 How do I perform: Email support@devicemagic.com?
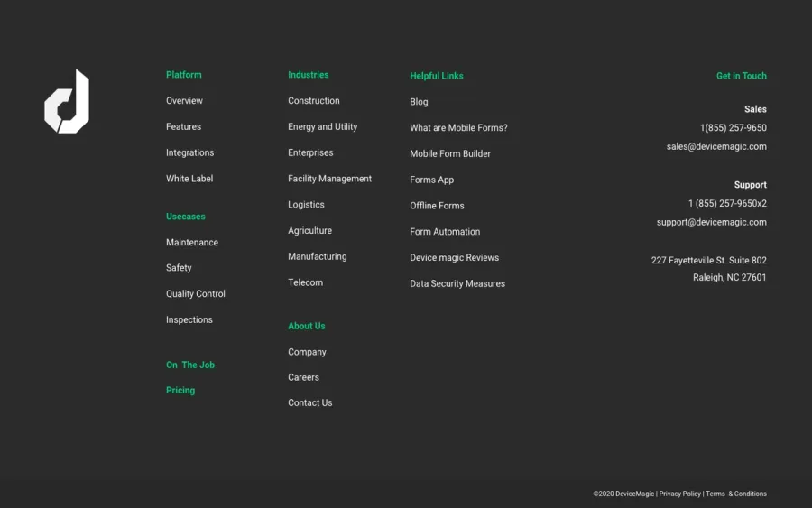712,222
